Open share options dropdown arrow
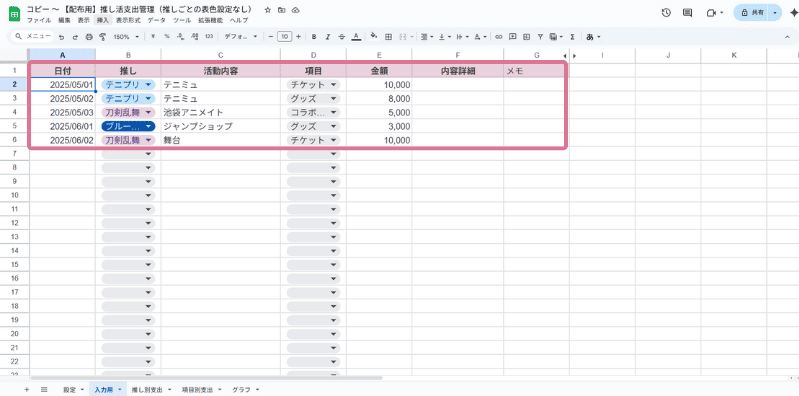Image resolution: width=799 pixels, height=396 pixels. 776,13
